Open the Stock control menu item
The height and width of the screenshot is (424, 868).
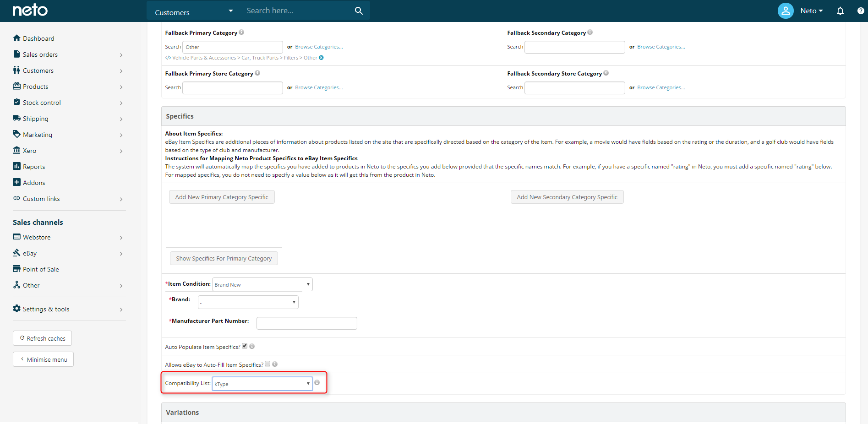pyautogui.click(x=42, y=103)
